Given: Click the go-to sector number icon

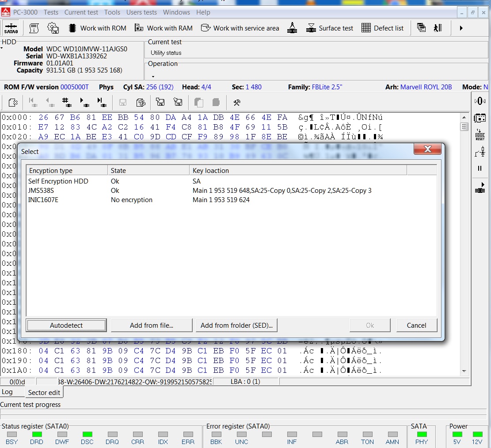Looking at the screenshot, I should [x=67, y=103].
